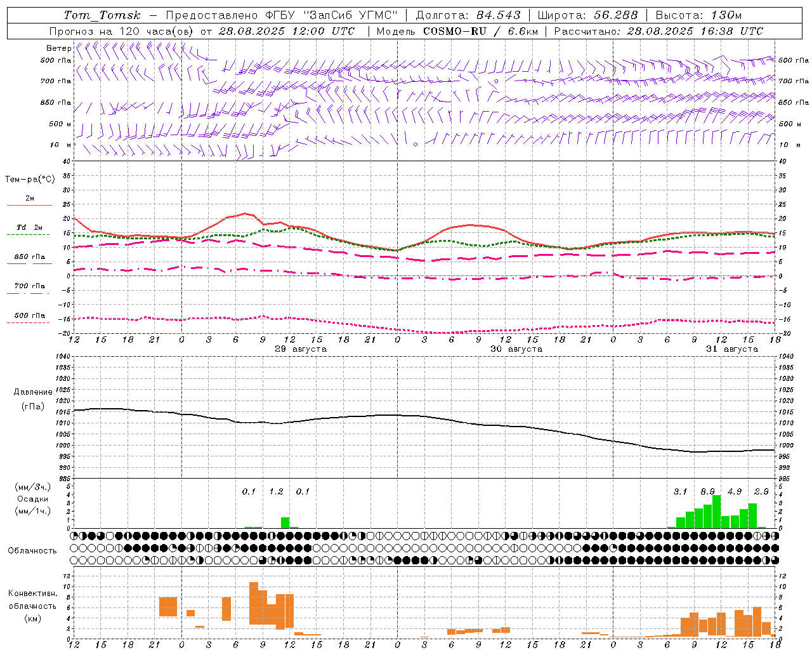Viewport: 812px width, 650px height.
Task: Click the elevation text Высота: 130м
Action: pos(698,15)
